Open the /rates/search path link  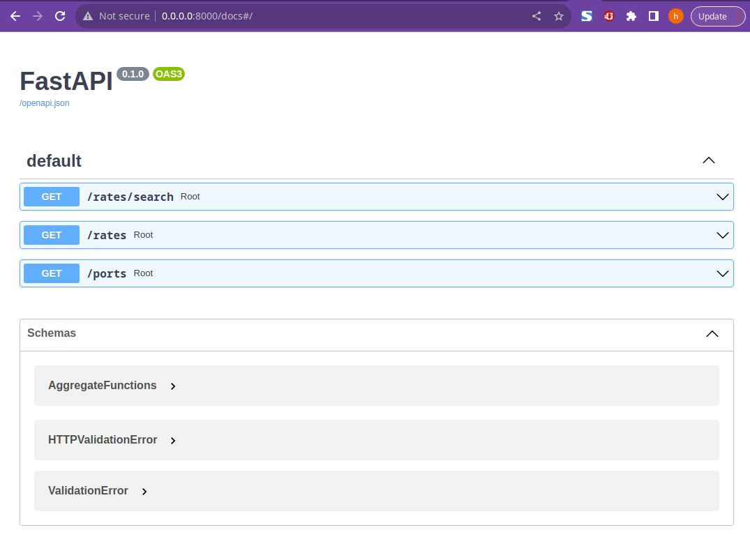(x=130, y=197)
